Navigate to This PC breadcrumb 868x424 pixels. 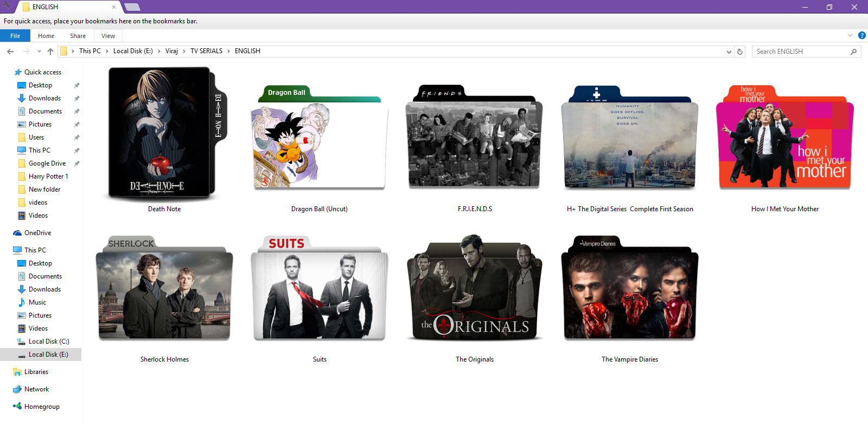pos(90,51)
